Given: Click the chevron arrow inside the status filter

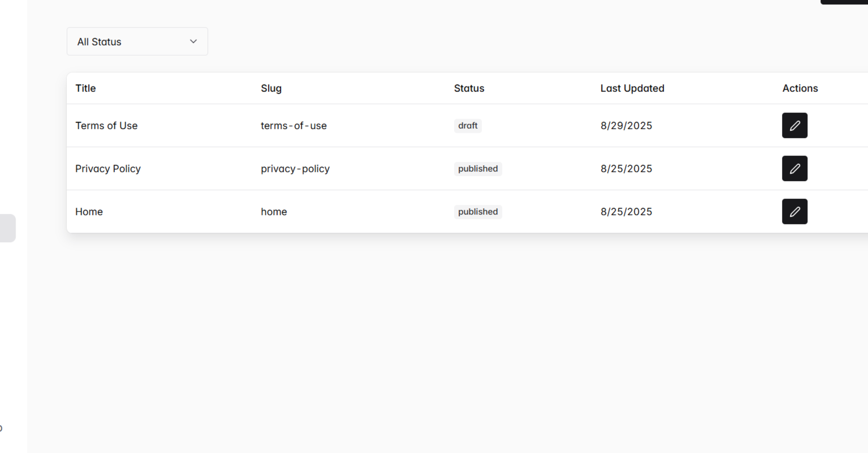Looking at the screenshot, I should (193, 41).
